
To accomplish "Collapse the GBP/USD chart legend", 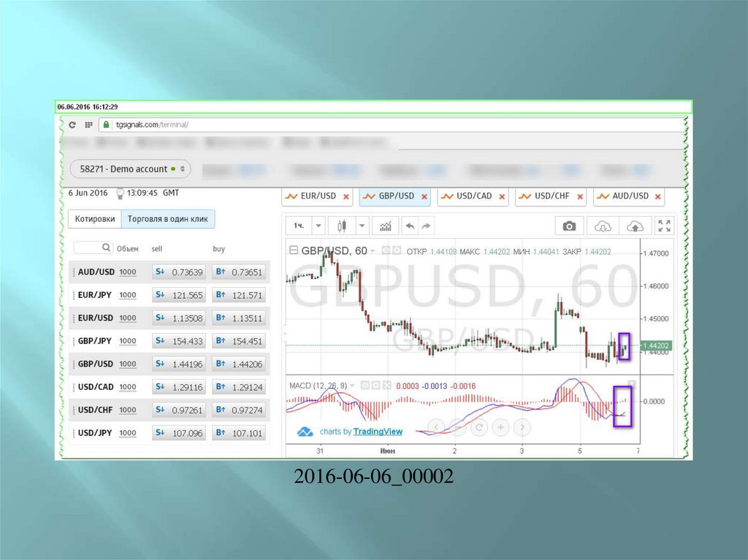I will (x=294, y=250).
